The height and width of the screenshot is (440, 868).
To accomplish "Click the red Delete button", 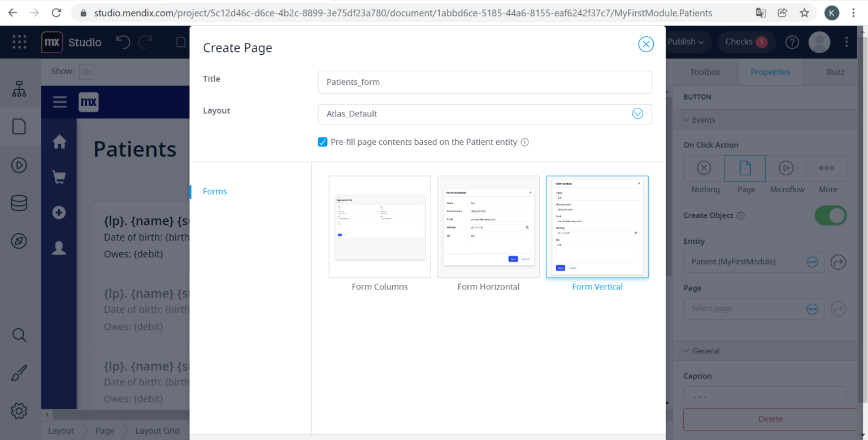I will [770, 419].
